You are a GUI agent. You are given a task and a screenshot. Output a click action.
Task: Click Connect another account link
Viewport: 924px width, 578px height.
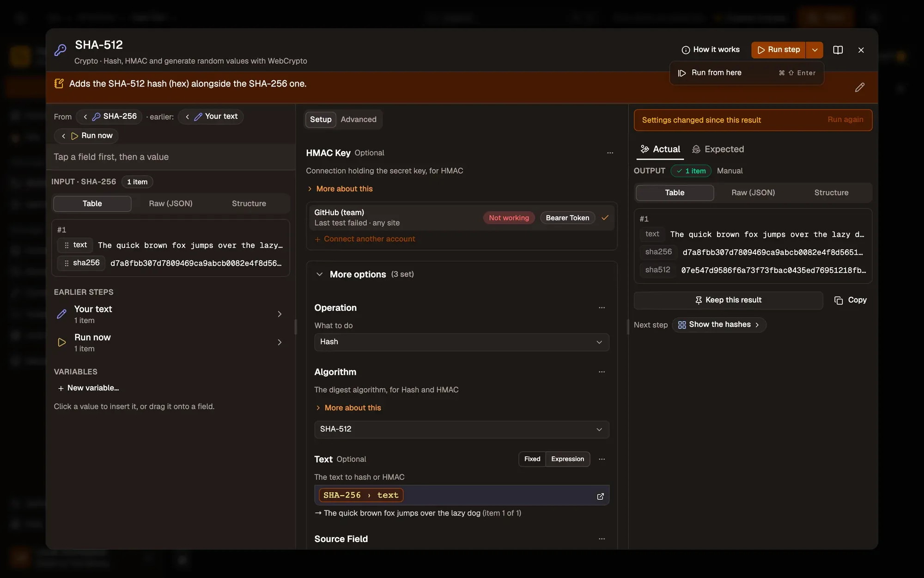coord(365,239)
